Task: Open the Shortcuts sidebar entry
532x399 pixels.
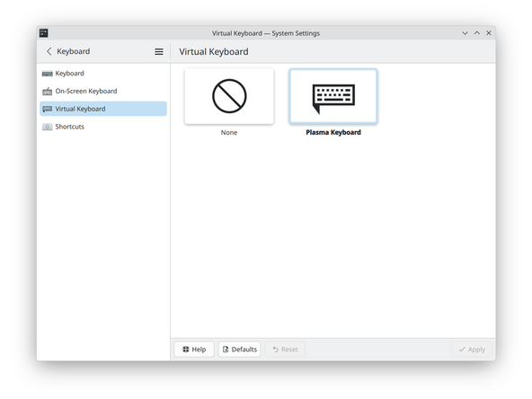Action: (103, 127)
